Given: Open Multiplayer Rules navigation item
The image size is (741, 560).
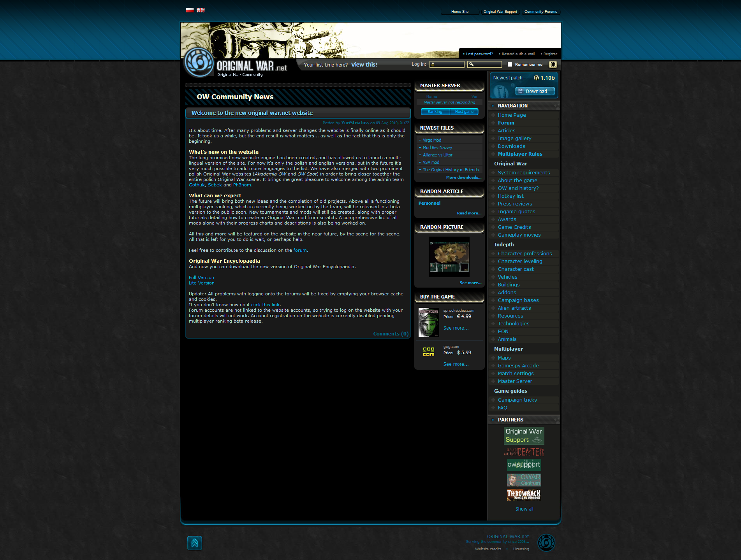Looking at the screenshot, I should (520, 154).
